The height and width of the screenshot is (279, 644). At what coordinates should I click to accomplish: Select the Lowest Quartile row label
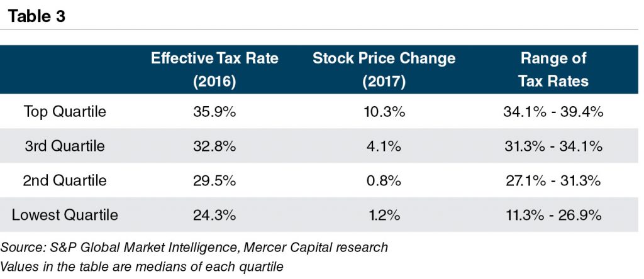point(65,215)
